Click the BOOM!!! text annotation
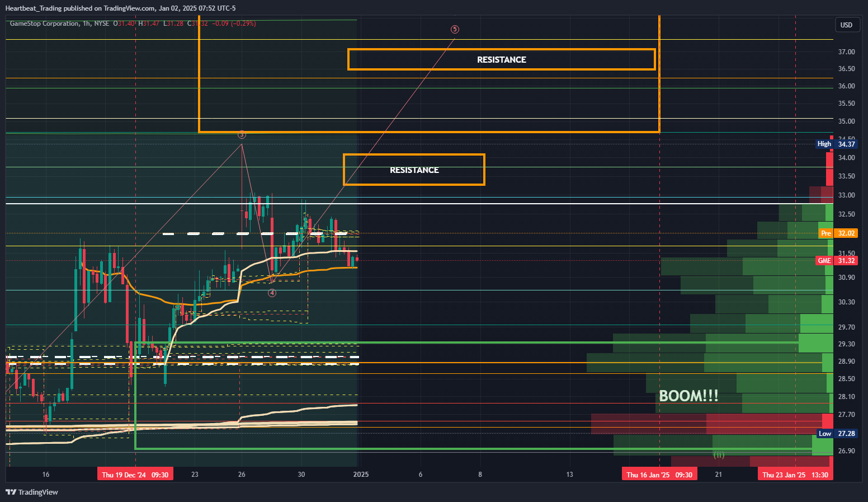The width and height of the screenshot is (868, 502). click(x=688, y=396)
